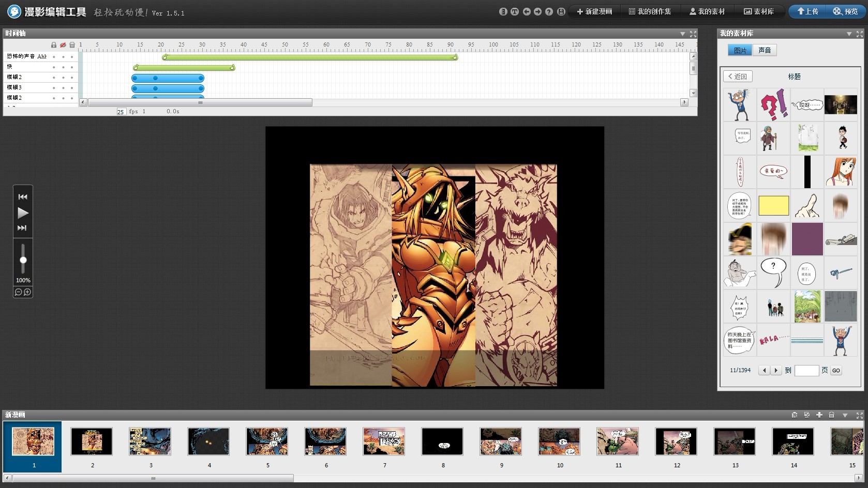The width and height of the screenshot is (868, 488).
Task: Jump to the last frame
Action: pos(22,228)
